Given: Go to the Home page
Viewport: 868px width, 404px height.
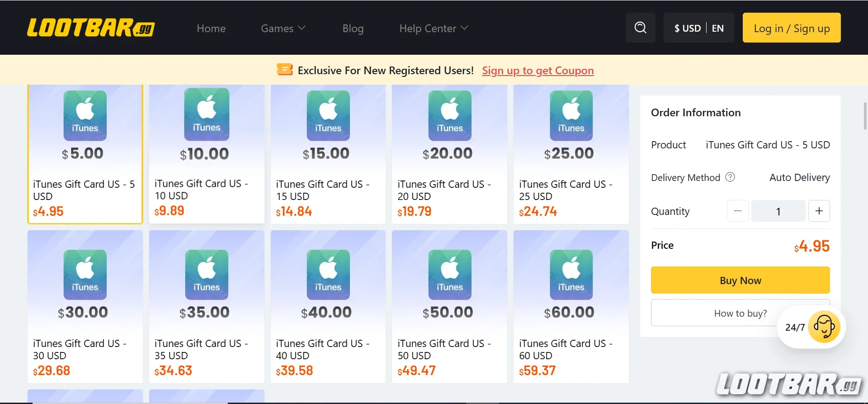Looking at the screenshot, I should pyautogui.click(x=211, y=28).
